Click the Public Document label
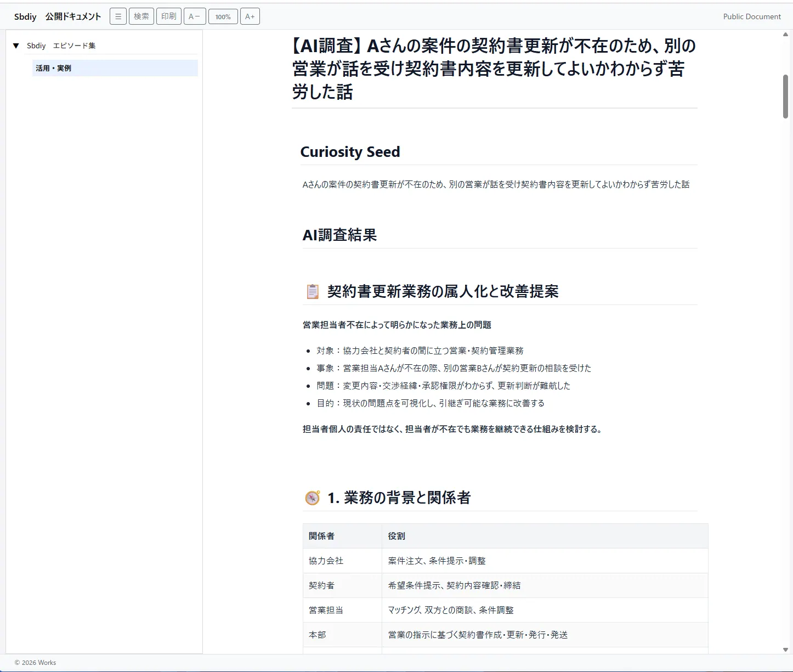This screenshot has height=672, width=793. [x=752, y=16]
